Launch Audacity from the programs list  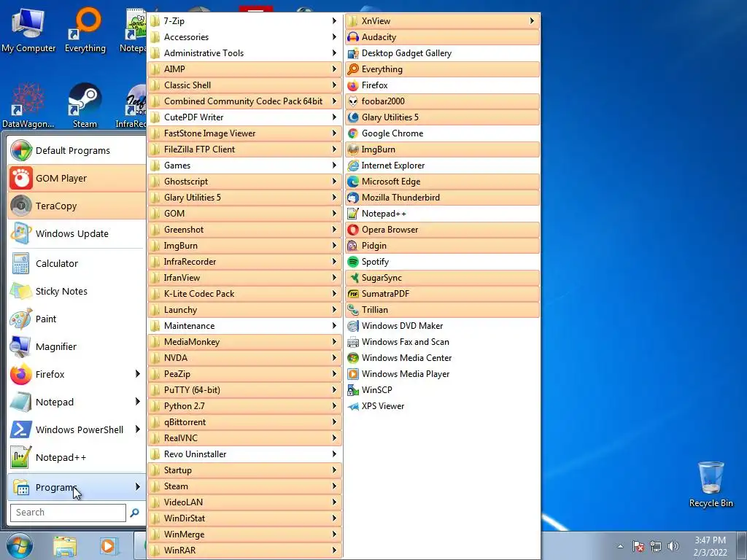click(442, 37)
